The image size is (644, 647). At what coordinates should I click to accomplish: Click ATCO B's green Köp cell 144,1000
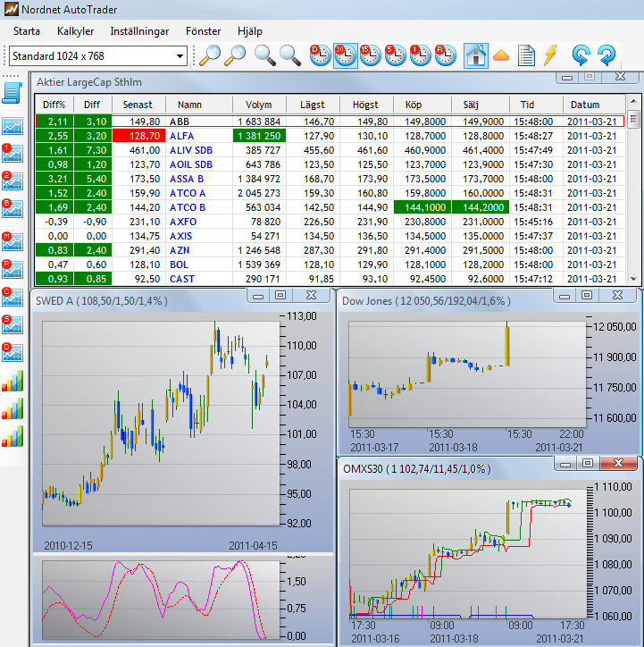(x=422, y=207)
